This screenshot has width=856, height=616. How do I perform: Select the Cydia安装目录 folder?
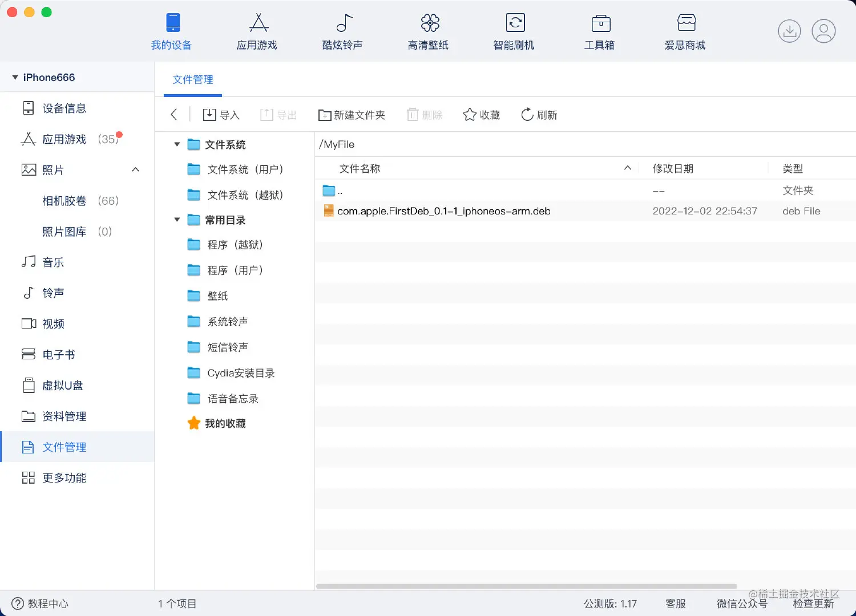[231, 372]
